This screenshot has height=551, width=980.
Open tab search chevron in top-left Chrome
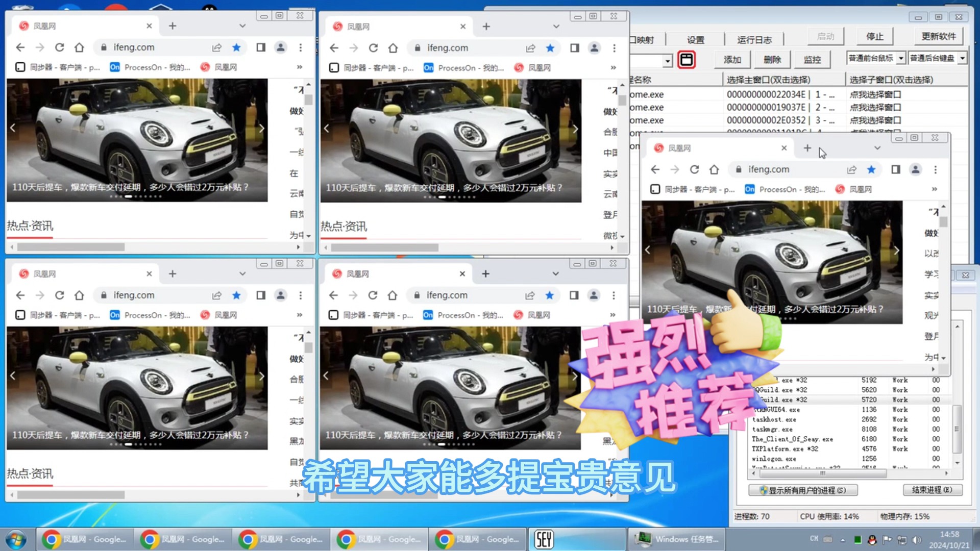[242, 26]
